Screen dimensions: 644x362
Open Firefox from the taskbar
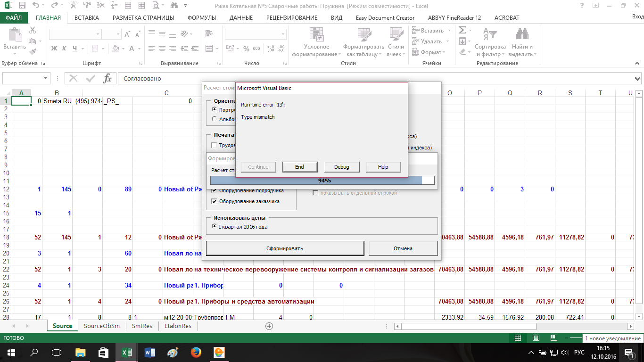pos(196,352)
